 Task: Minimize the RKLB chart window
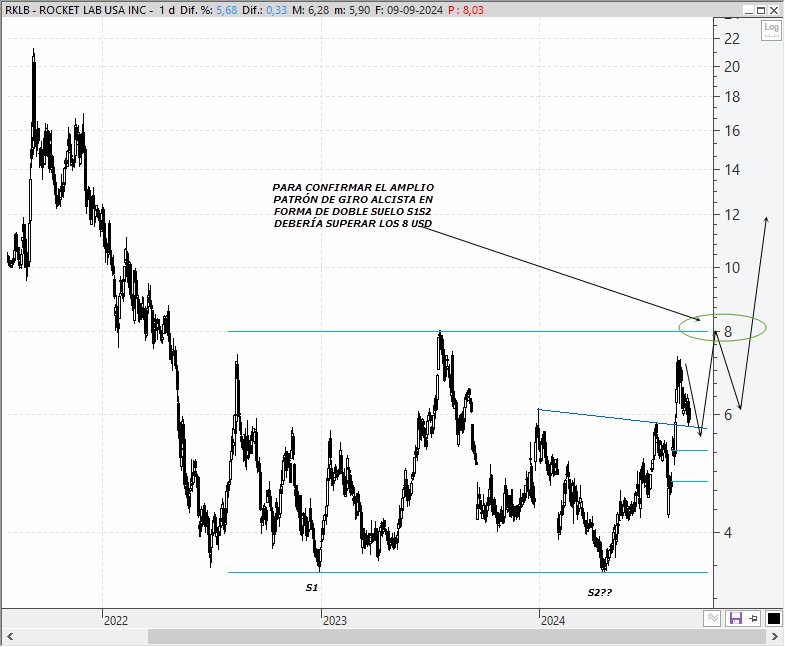click(x=749, y=10)
